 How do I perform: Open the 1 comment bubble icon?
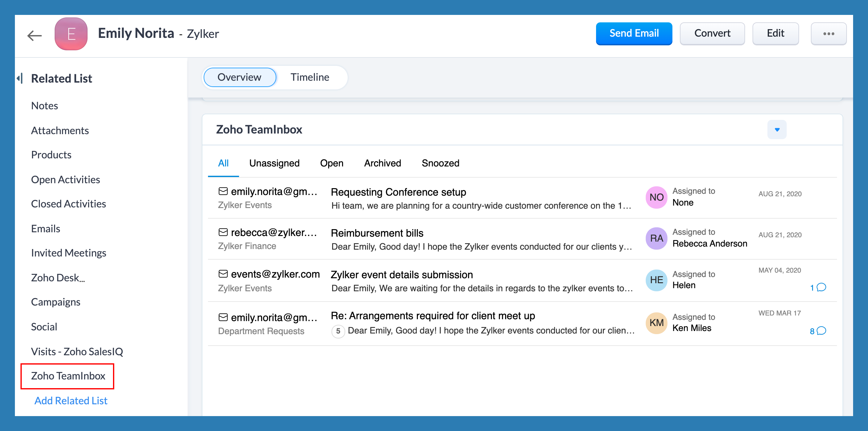point(821,288)
